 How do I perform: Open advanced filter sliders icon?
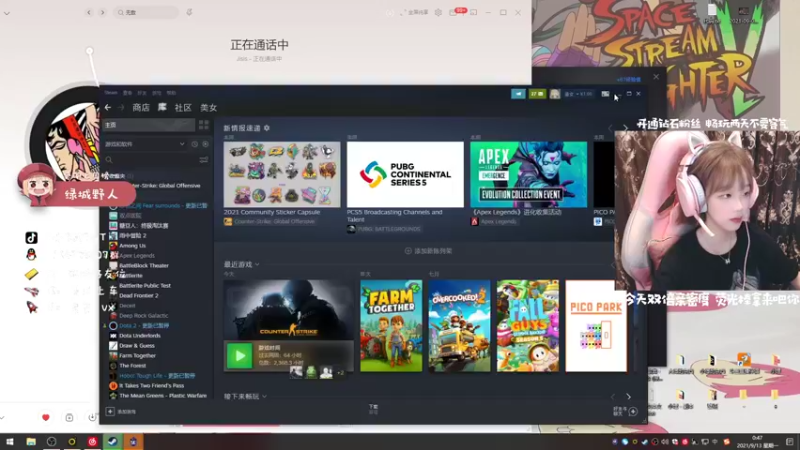204,160
